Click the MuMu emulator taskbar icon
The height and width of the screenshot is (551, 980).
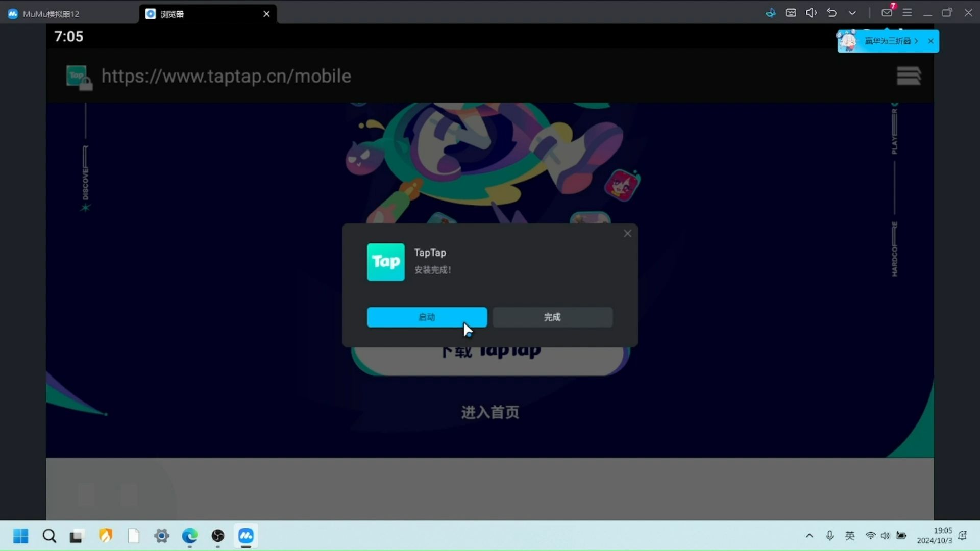(x=246, y=536)
